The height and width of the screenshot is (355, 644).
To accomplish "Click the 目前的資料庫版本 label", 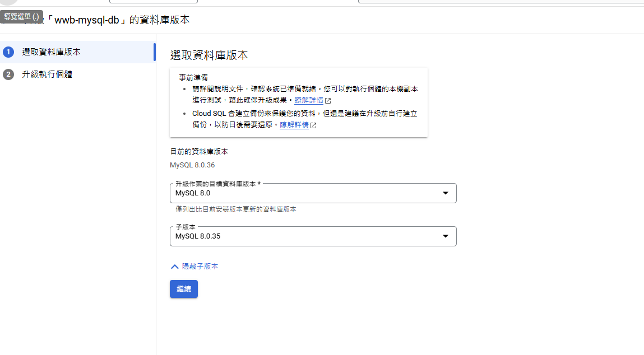I will click(199, 151).
